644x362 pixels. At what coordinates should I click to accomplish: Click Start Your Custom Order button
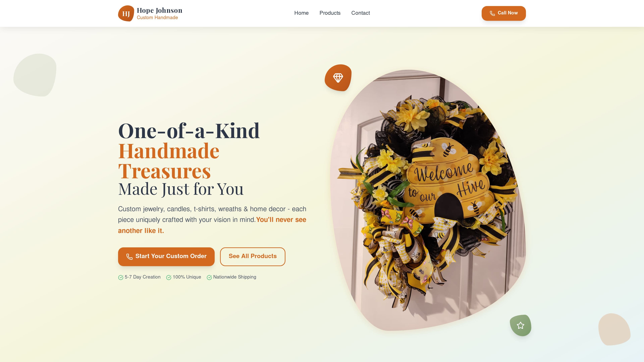tap(166, 257)
